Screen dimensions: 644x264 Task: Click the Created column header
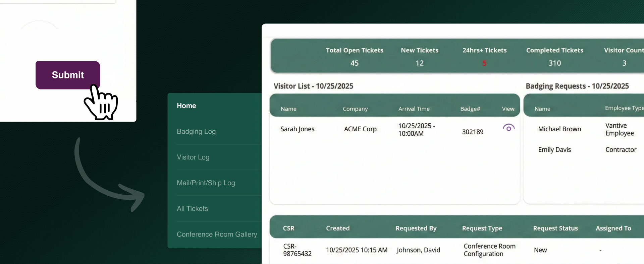click(x=338, y=228)
